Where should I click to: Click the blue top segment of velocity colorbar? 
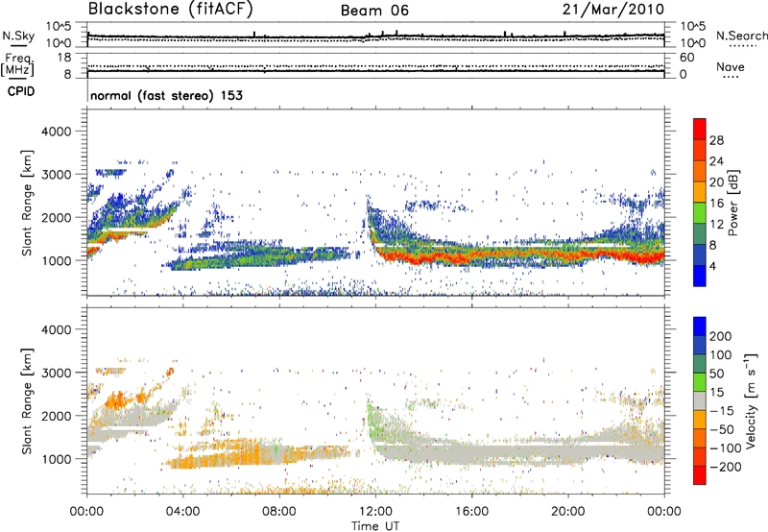(x=700, y=326)
